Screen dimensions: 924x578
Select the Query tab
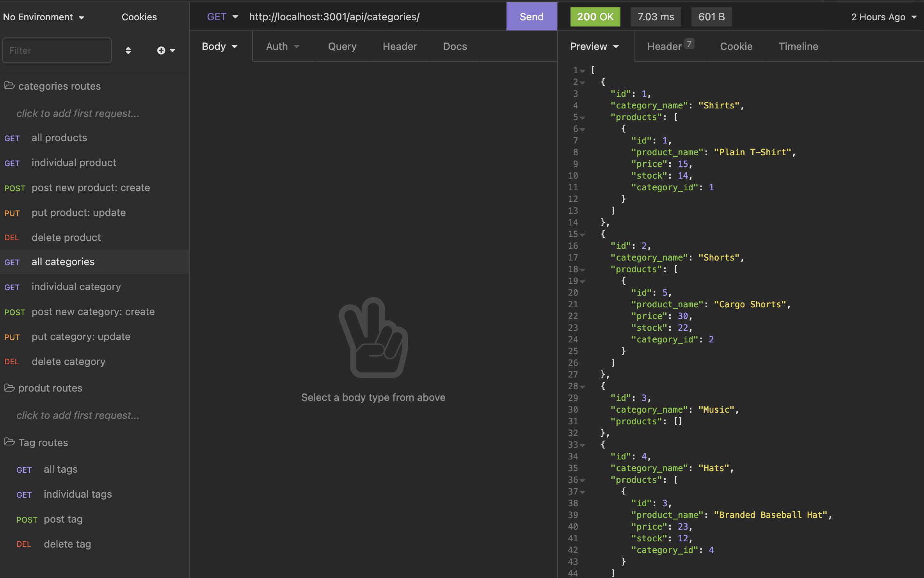[342, 46]
